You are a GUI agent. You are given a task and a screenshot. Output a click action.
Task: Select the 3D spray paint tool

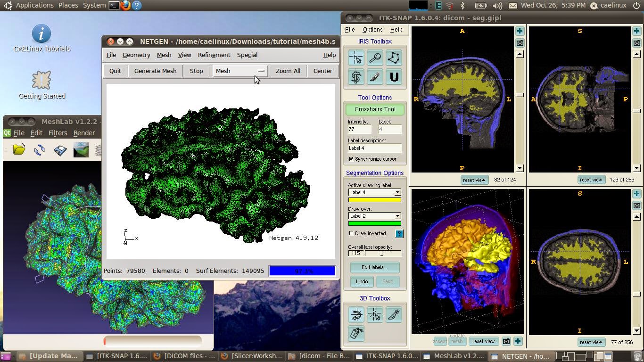pyautogui.click(x=356, y=333)
